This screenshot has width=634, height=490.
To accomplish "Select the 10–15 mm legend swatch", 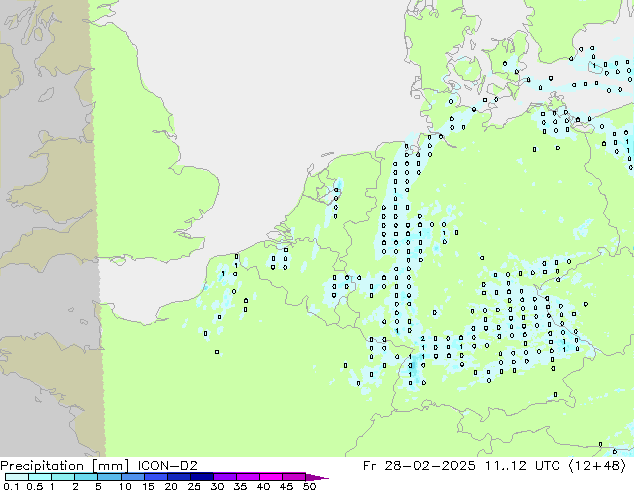I will click(x=132, y=477).
